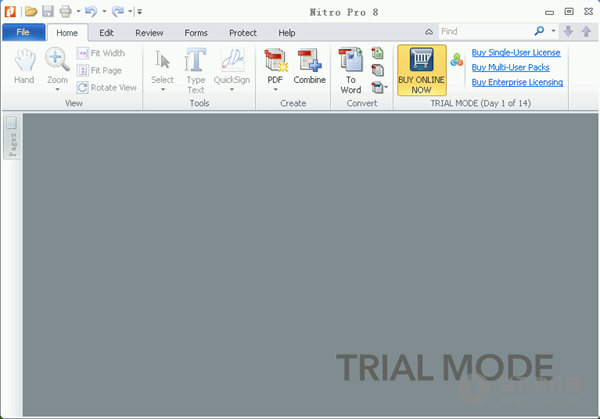Expand the undo history dropdown arrow
The height and width of the screenshot is (419, 600).
pos(104,11)
